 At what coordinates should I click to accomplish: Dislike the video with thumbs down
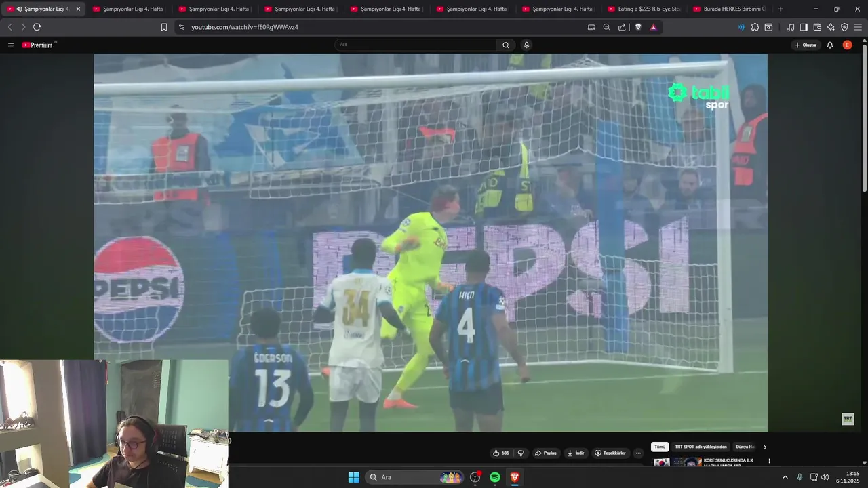[x=521, y=453]
